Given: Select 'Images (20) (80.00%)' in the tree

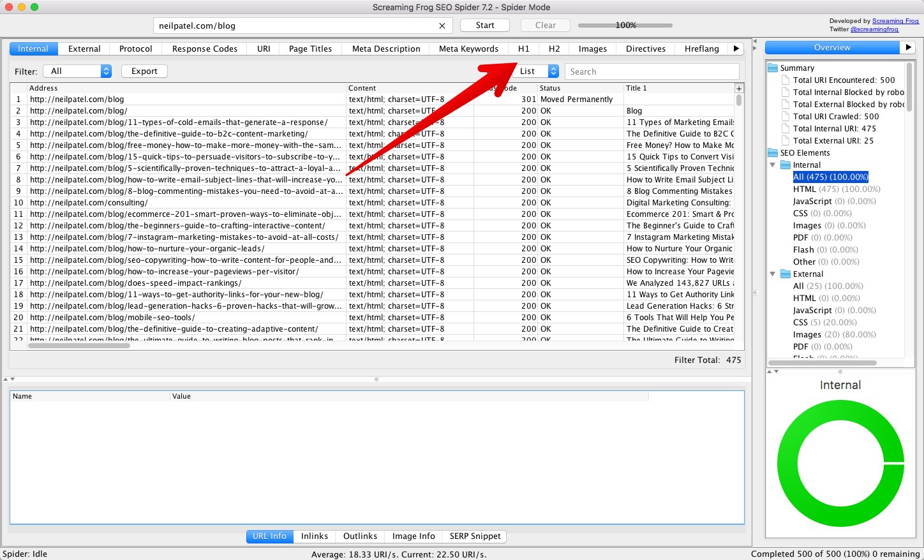Looking at the screenshot, I should 835,334.
